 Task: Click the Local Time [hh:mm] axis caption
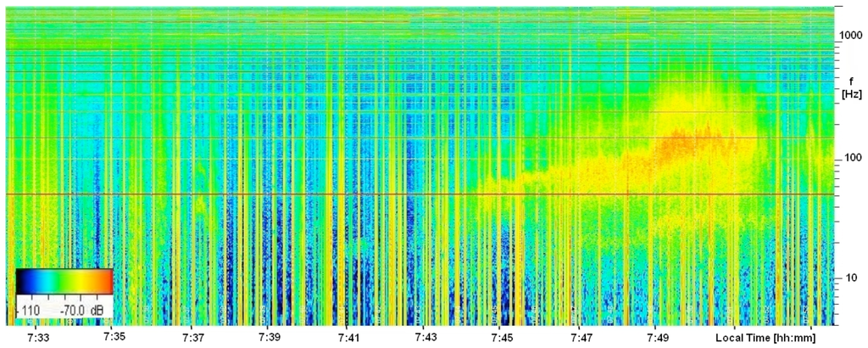(765, 338)
